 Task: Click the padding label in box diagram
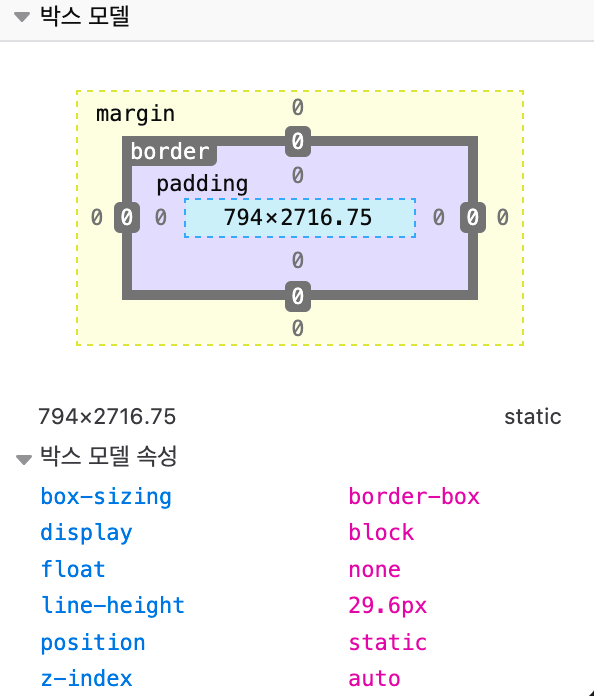coord(202,184)
